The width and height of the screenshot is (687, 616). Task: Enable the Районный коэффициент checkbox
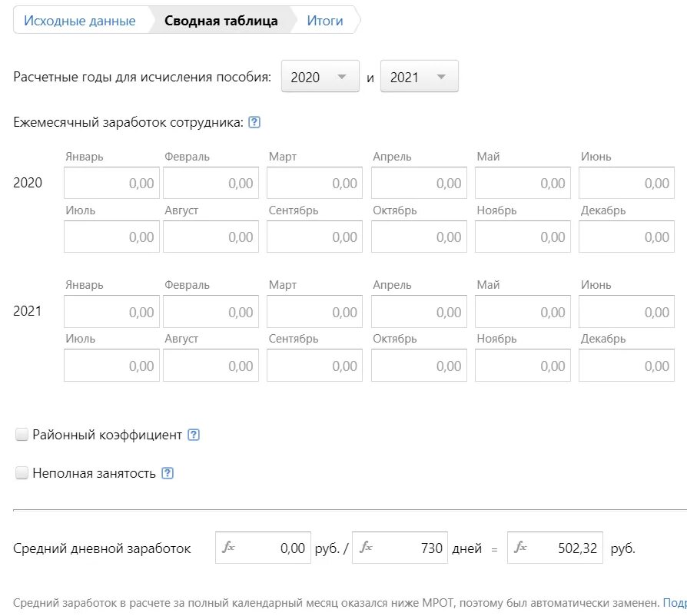point(22,436)
